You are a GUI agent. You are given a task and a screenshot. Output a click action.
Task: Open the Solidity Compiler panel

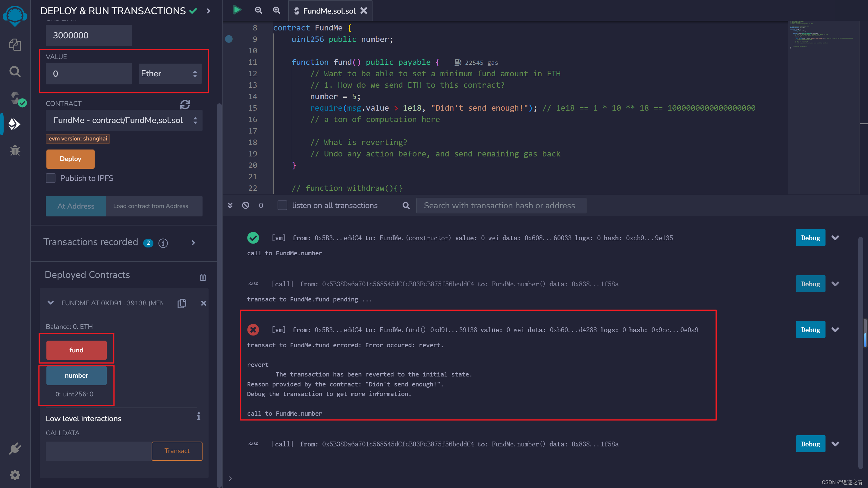click(x=15, y=98)
